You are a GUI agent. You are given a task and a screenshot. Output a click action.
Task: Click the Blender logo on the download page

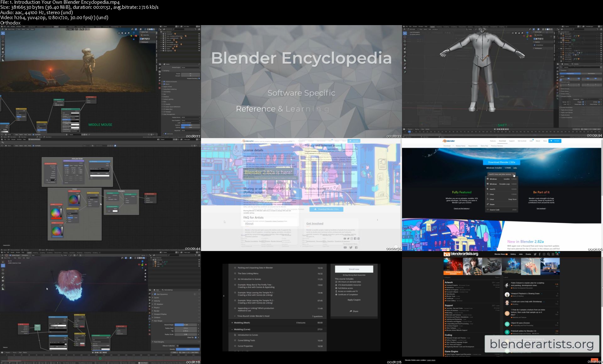click(x=448, y=141)
